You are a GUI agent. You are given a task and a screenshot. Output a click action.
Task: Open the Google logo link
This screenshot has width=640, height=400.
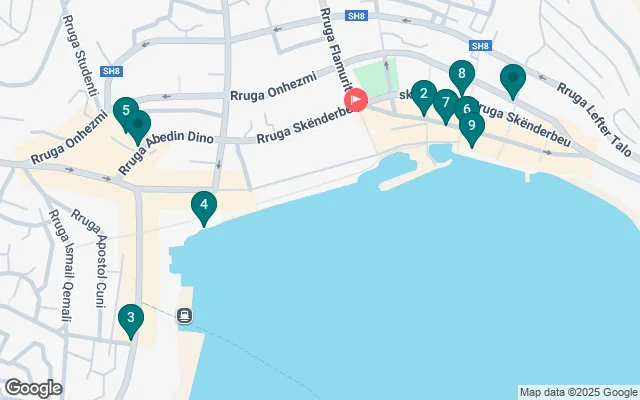(33, 388)
